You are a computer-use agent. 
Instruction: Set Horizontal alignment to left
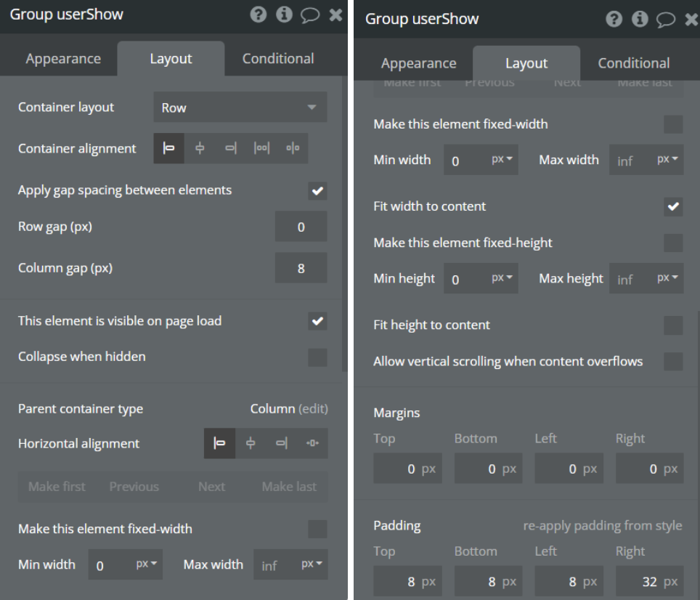tap(219, 444)
